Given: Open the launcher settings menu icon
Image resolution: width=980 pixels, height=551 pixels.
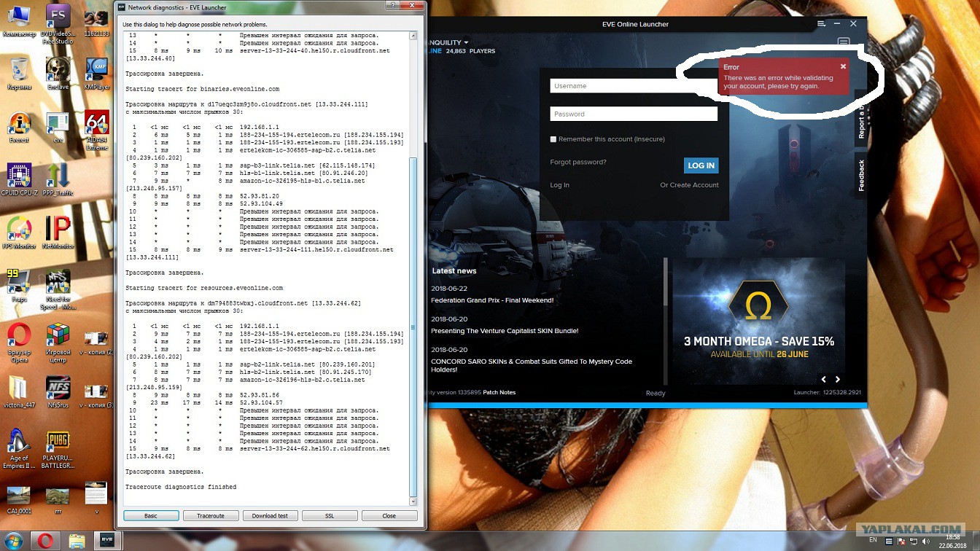Looking at the screenshot, I should click(821, 24).
